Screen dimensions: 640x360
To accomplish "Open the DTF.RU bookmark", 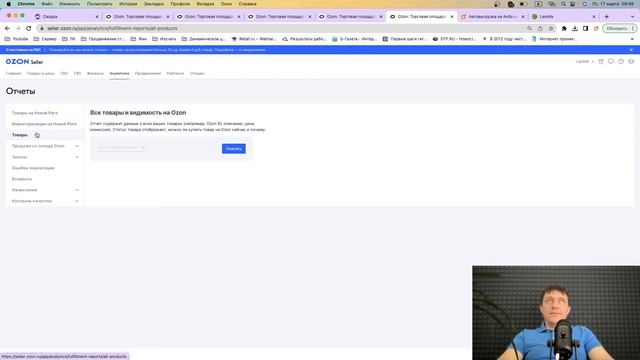I will (454, 39).
